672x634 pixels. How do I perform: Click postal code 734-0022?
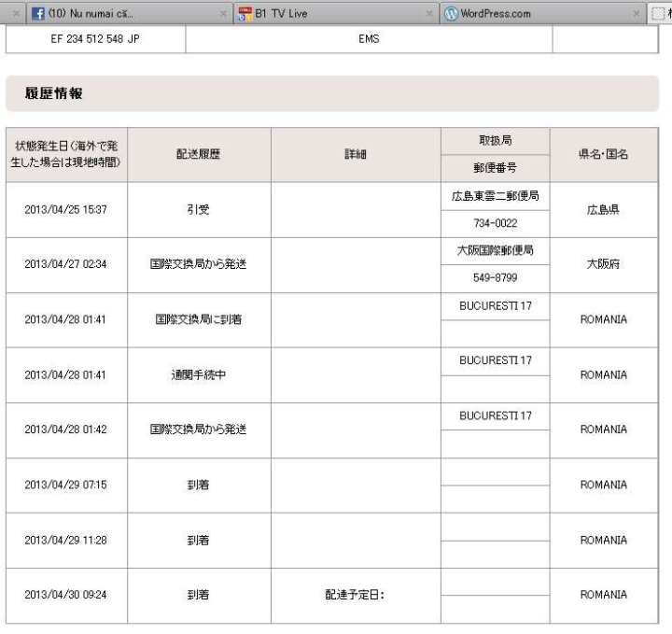pyautogui.click(x=495, y=224)
